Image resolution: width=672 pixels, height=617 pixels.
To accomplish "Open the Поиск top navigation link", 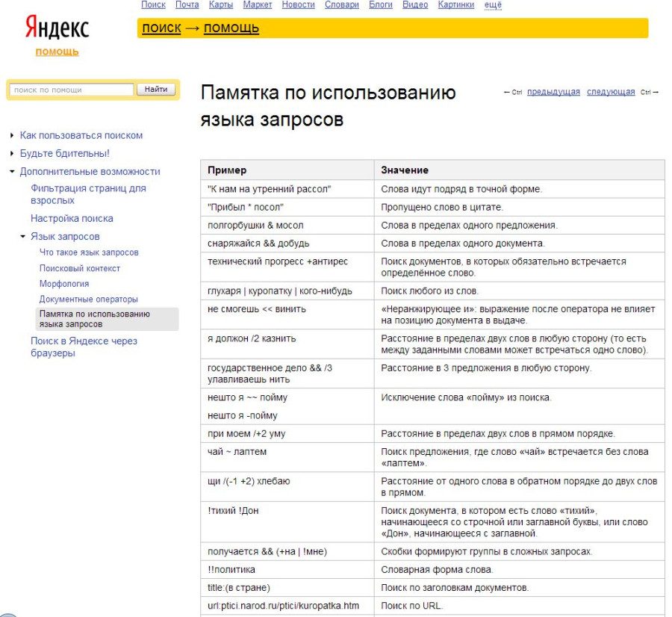I will 153,4.
